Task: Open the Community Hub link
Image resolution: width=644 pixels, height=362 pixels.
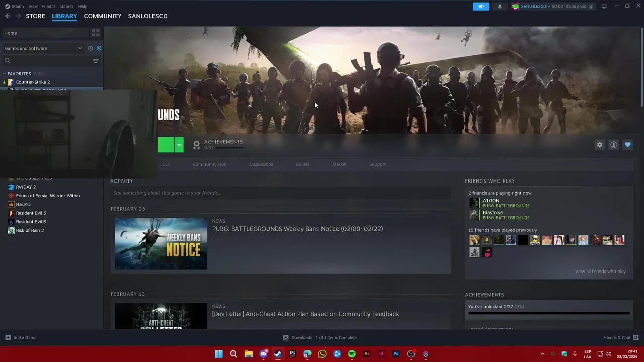Action: point(210,164)
